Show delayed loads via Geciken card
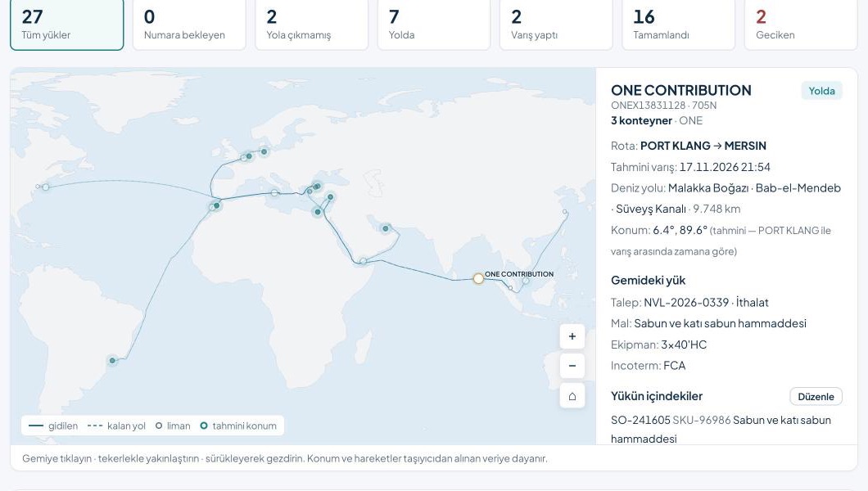 [801, 25]
